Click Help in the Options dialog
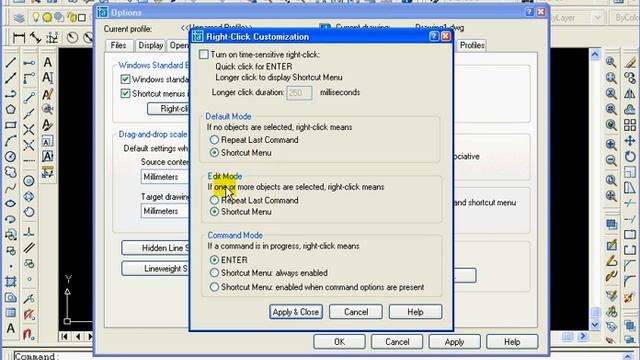 click(x=512, y=342)
